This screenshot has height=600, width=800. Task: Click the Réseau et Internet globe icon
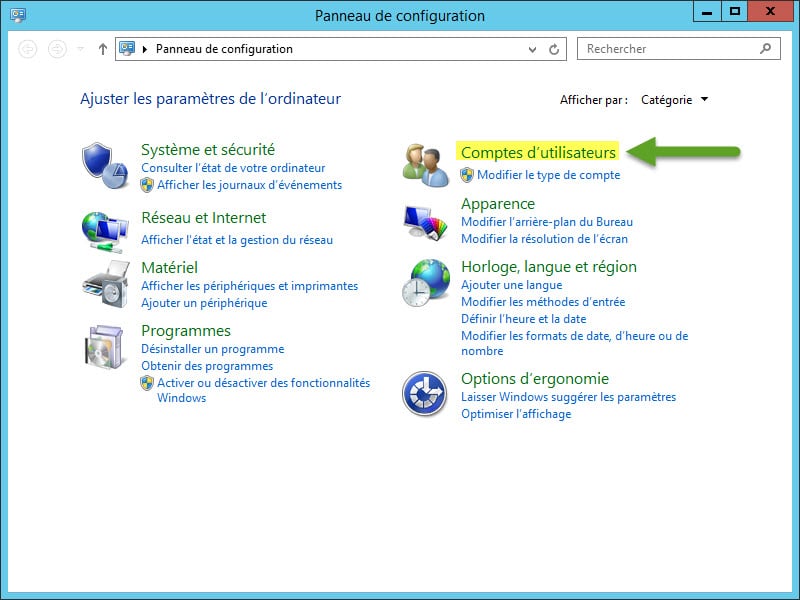point(105,232)
